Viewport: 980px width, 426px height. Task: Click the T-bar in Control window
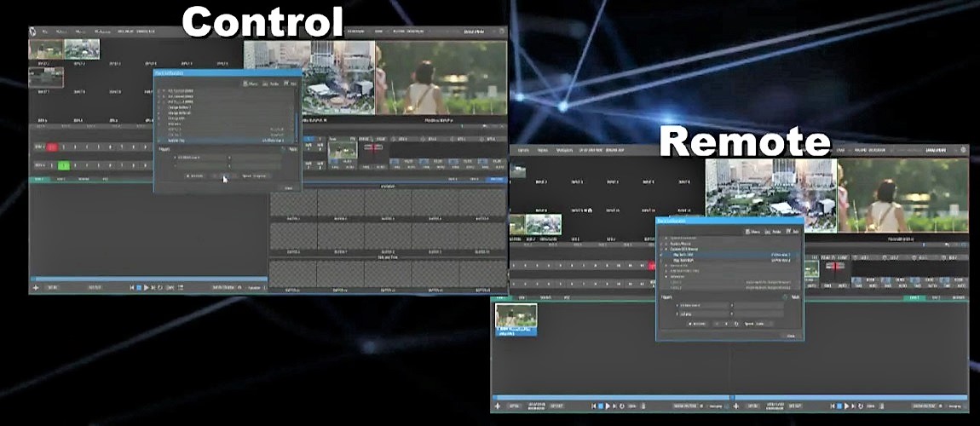tap(374, 148)
